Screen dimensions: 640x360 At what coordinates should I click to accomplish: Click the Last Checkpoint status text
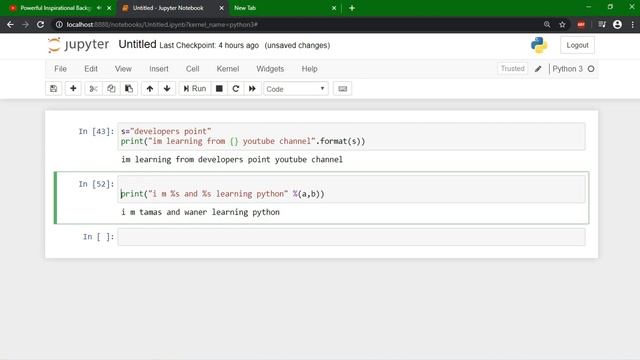pyautogui.click(x=209, y=45)
